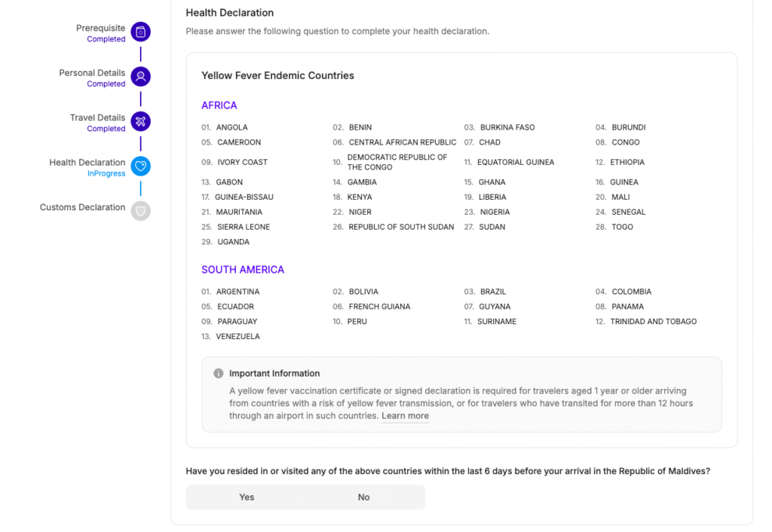Click the AFRICA region heading

[219, 105]
